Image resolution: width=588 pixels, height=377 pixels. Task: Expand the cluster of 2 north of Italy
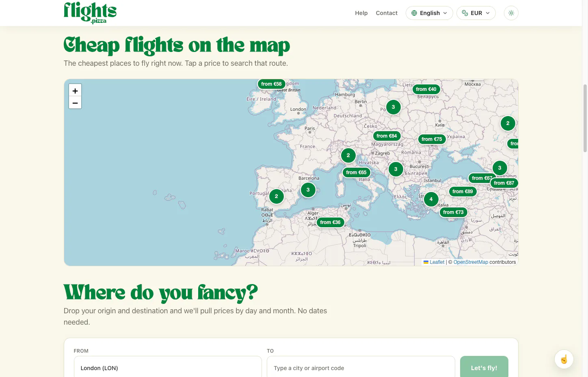click(348, 155)
